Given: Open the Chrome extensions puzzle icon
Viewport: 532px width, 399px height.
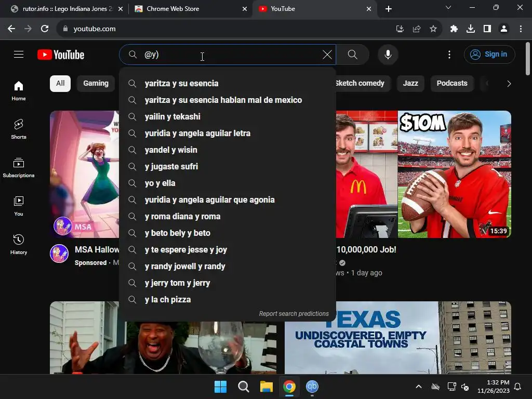Looking at the screenshot, I should 454,29.
